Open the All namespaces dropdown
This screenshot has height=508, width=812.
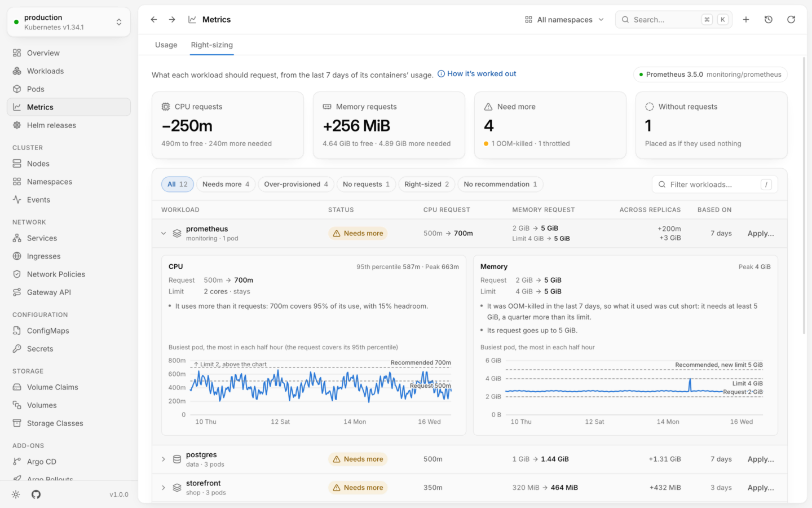tap(564, 20)
